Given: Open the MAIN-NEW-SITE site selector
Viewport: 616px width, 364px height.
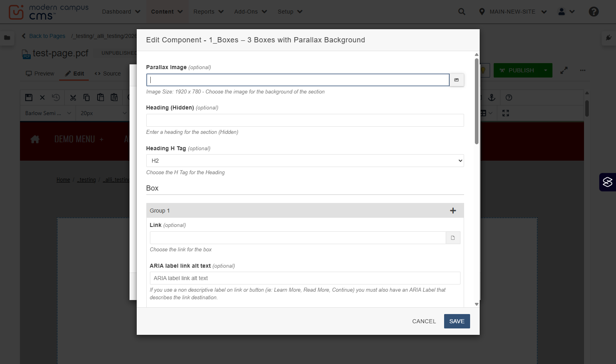Looking at the screenshot, I should 513,12.
